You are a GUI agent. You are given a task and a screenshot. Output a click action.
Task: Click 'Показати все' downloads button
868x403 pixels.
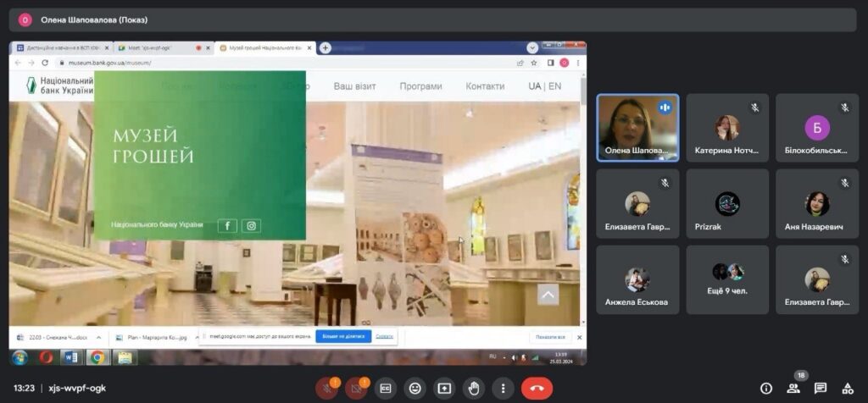click(x=550, y=337)
